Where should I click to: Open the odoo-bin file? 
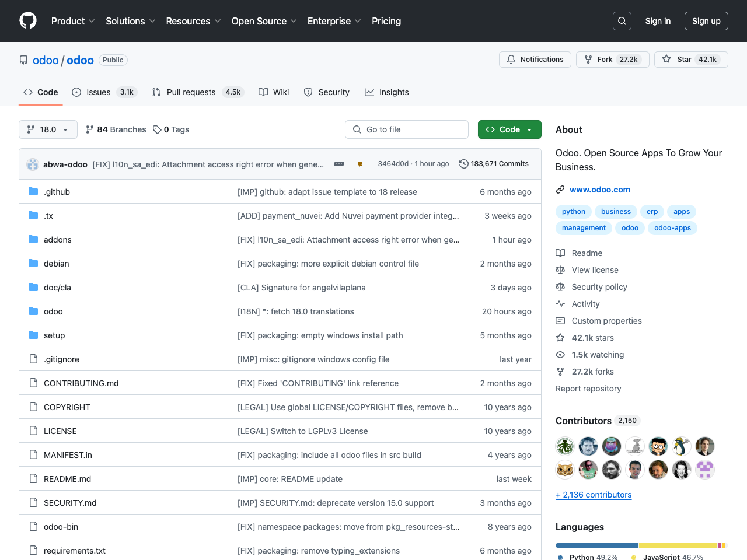tap(61, 527)
